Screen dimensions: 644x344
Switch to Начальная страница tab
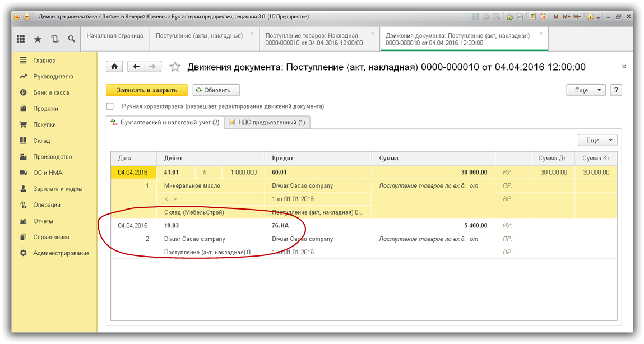click(115, 36)
